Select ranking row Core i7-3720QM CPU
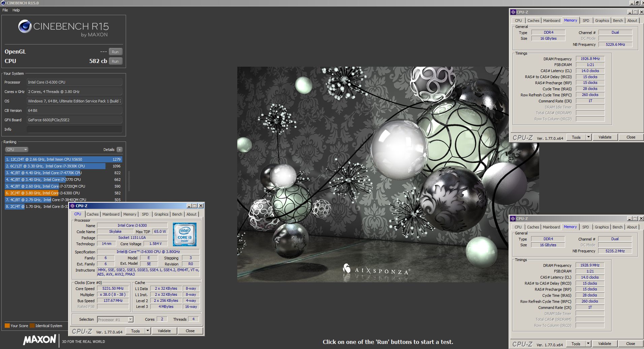The height and width of the screenshot is (349, 644). click(x=63, y=186)
